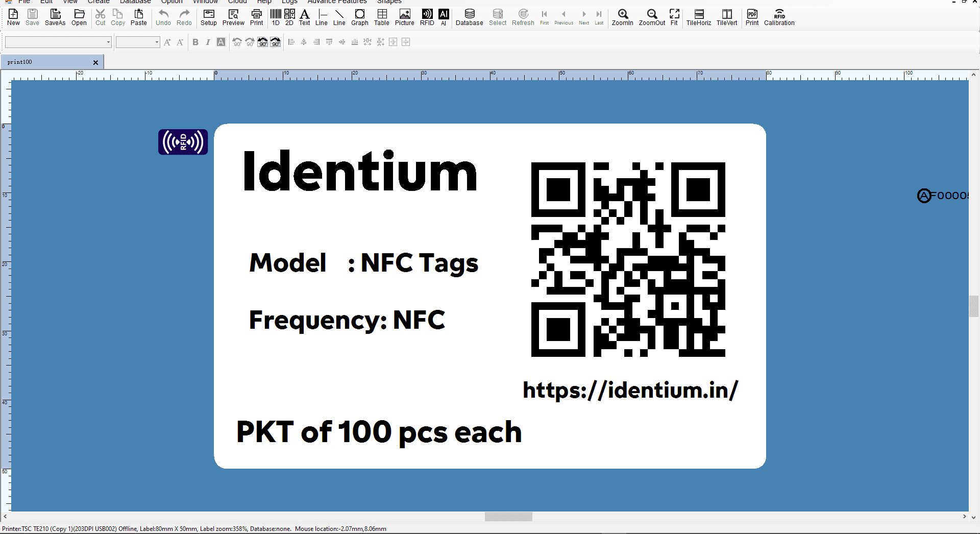Click align bottom edges icon
Image resolution: width=980 pixels, height=534 pixels.
(355, 42)
